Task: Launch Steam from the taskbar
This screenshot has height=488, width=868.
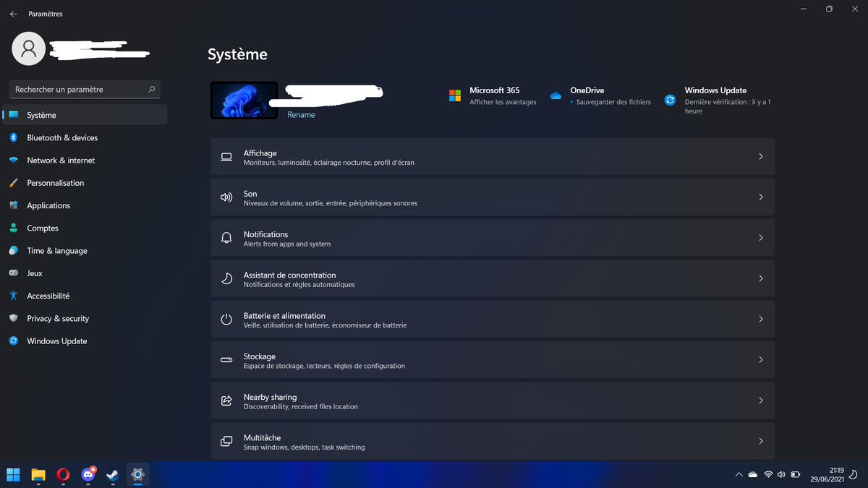Action: point(112,475)
